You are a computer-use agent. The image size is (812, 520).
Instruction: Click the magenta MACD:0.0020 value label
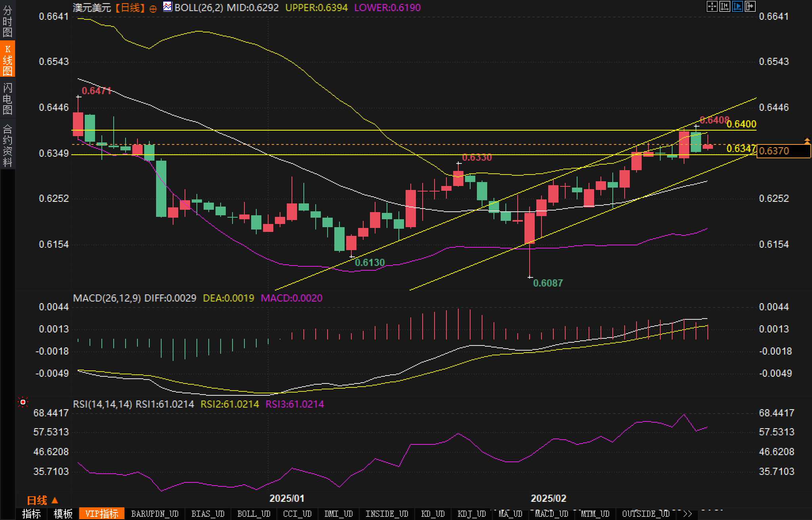[292, 298]
